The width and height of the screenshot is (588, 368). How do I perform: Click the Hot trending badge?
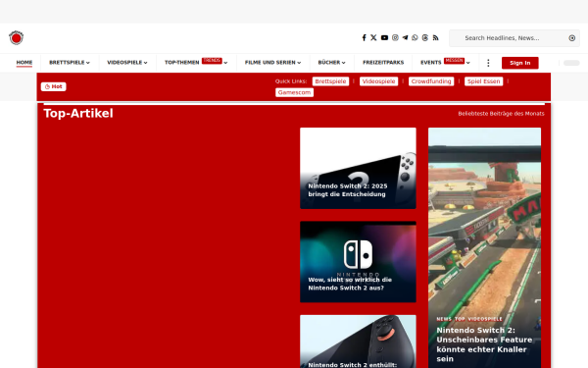coord(54,86)
